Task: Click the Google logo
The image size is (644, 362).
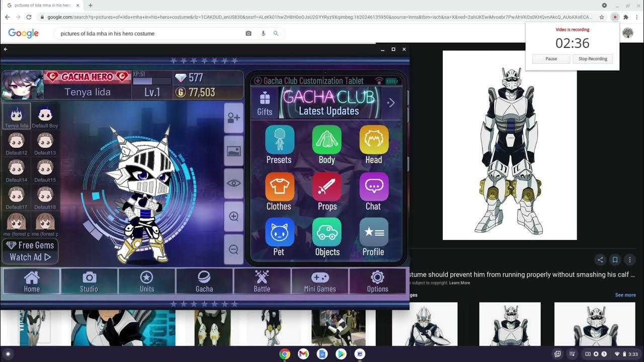Action: pyautogui.click(x=23, y=33)
